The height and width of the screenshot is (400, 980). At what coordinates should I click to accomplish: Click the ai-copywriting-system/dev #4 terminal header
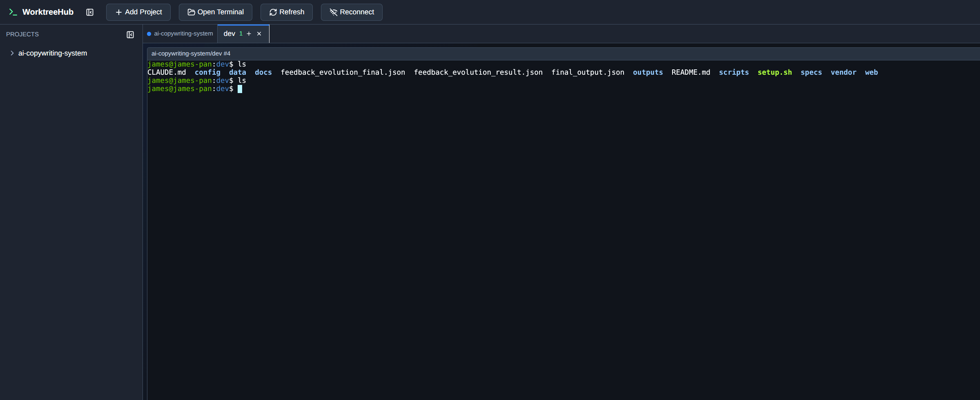pyautogui.click(x=563, y=53)
